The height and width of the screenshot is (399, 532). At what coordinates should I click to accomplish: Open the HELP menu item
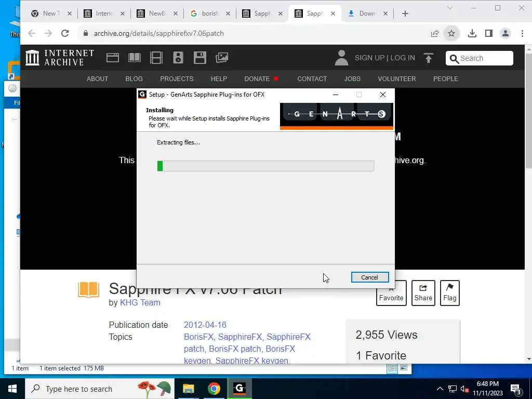click(x=219, y=79)
